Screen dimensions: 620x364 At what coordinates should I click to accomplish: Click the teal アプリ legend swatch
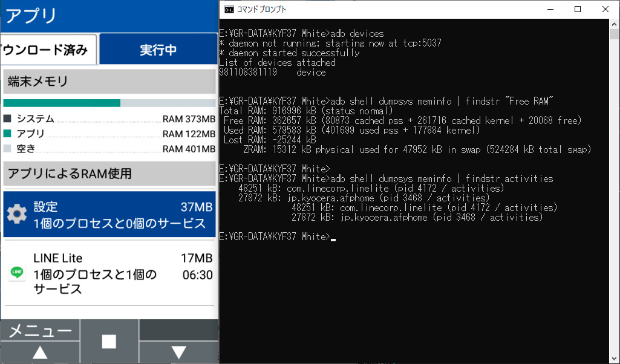click(8, 134)
